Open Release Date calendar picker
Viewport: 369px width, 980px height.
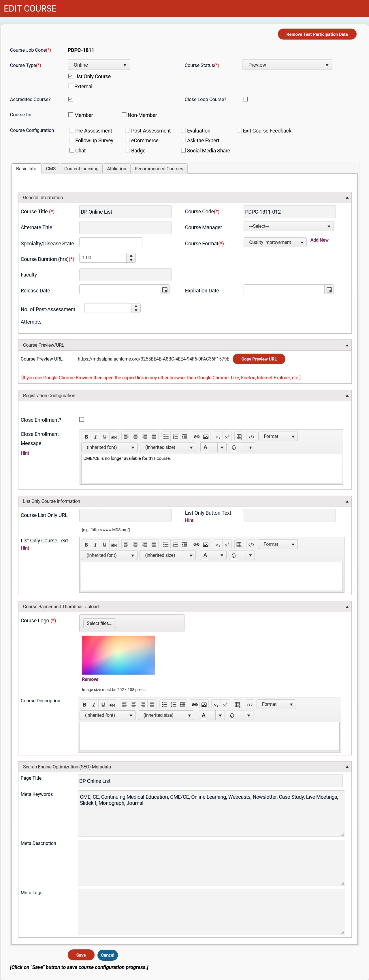[165, 290]
